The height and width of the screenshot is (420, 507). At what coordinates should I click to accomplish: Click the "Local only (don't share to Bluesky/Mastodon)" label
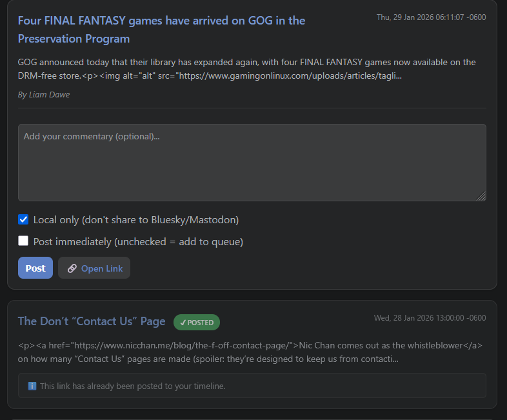136,220
